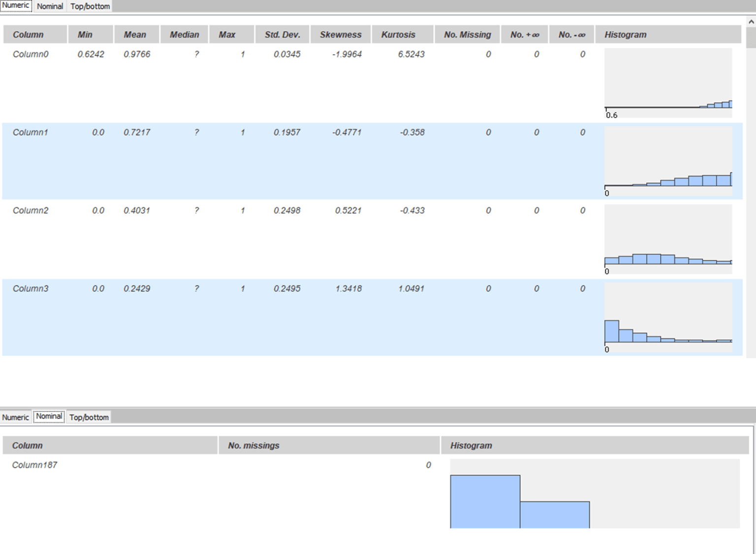
Task: Click the numeric table Column header
Action: pyautogui.click(x=35, y=34)
